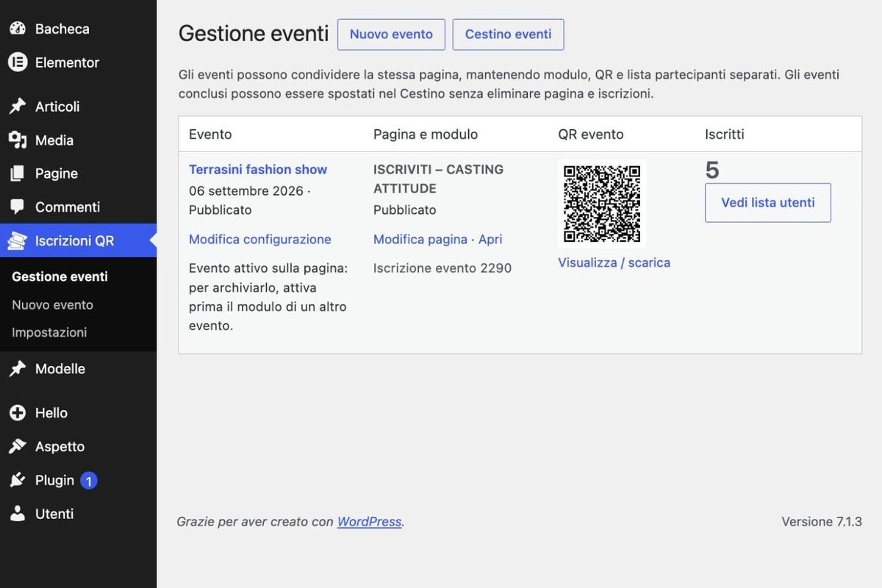Click the Iscrizioni QR menu icon

18,240
